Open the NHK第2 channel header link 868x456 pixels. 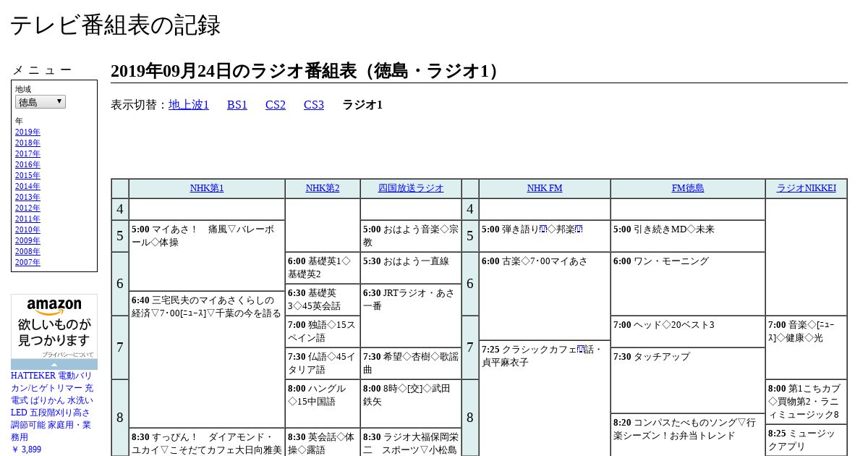pyautogui.click(x=323, y=188)
